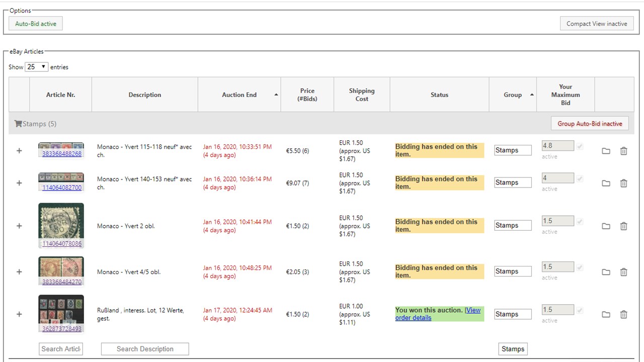Click folder icon for Monaco Yvert 4/5 obl.

[x=606, y=272]
